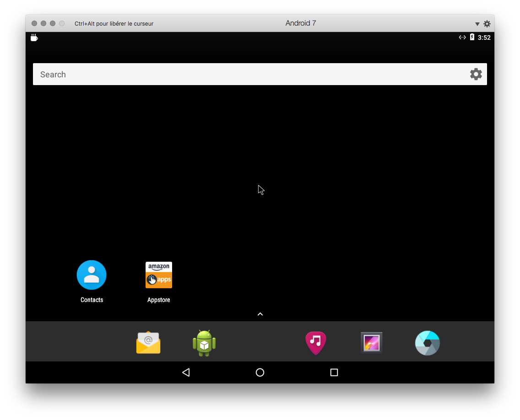Launch the Amazon Appstore
Image resolution: width=520 pixels, height=420 pixels.
tap(158, 275)
